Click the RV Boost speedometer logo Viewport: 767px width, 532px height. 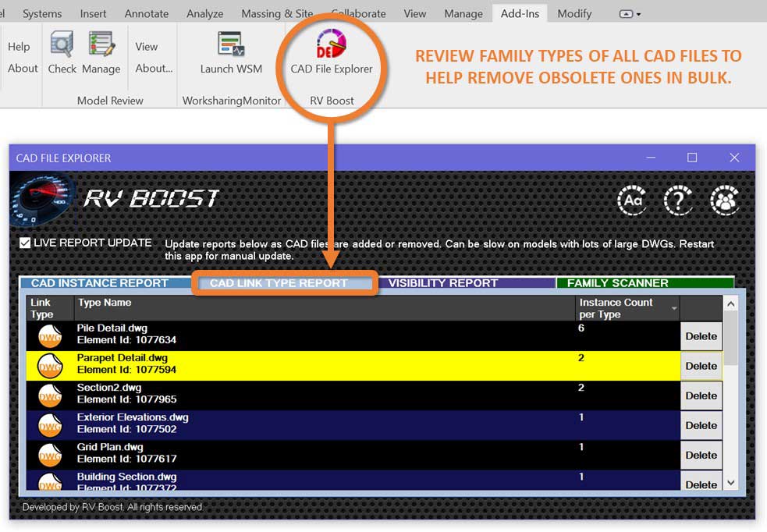(43, 200)
